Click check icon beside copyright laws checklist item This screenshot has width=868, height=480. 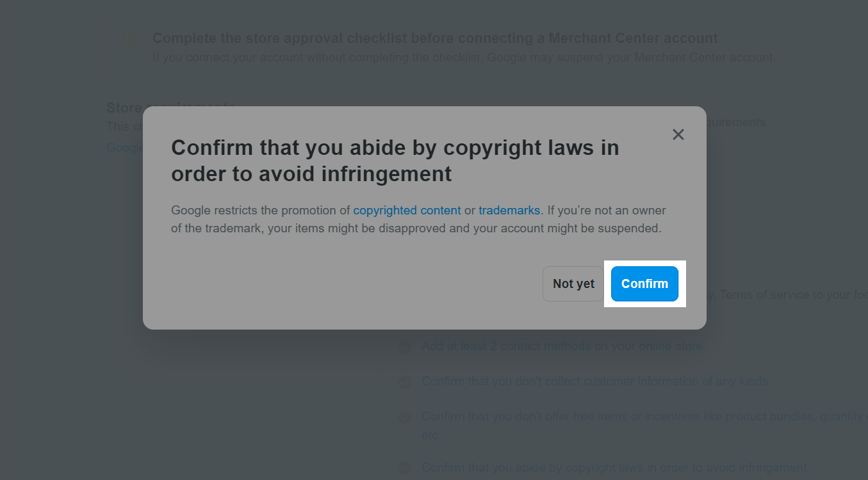coord(404,468)
